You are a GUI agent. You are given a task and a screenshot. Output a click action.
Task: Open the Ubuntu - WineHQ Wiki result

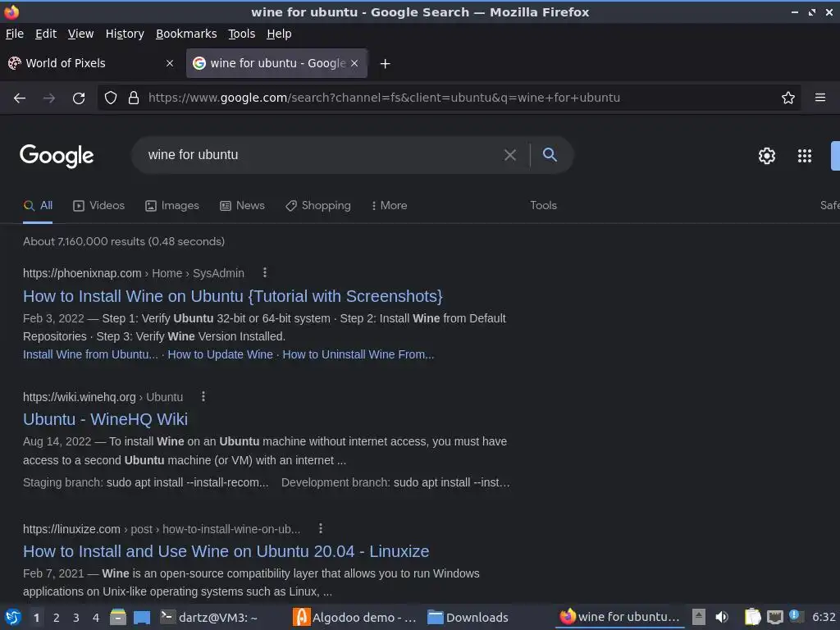[x=106, y=419]
